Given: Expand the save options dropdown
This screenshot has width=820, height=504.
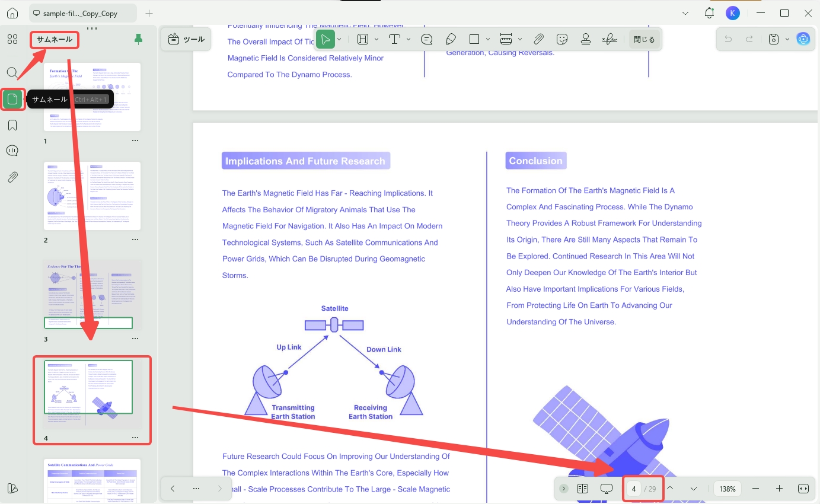Looking at the screenshot, I should [787, 39].
